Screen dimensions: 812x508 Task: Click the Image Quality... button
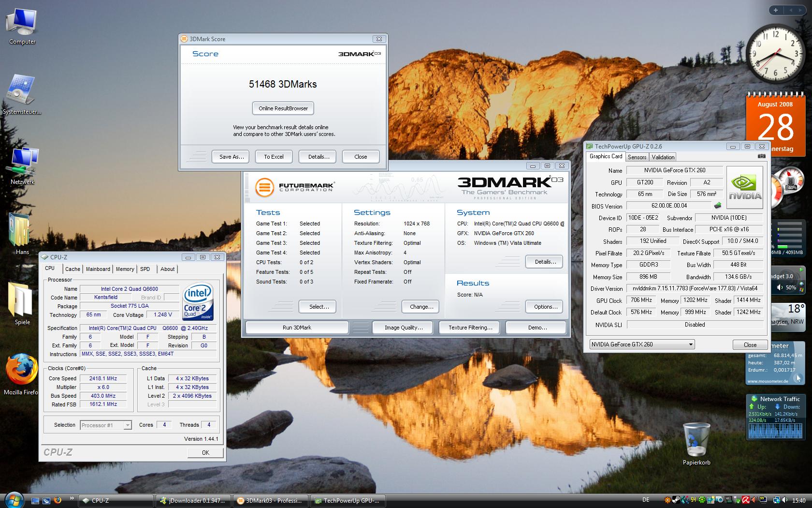tap(404, 328)
